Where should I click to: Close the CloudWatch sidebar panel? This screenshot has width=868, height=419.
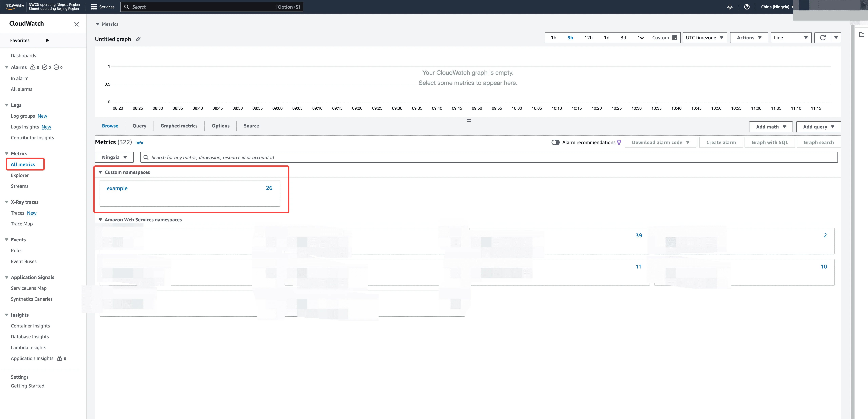click(76, 24)
